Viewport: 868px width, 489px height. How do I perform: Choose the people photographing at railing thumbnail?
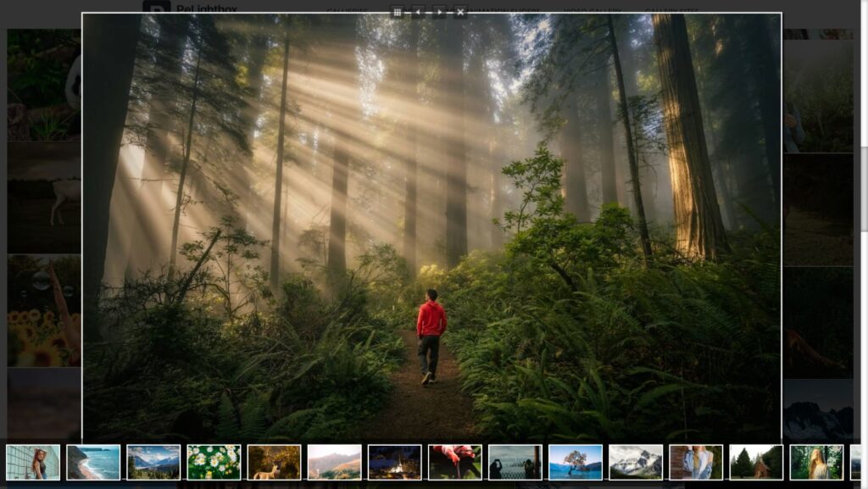(x=515, y=463)
